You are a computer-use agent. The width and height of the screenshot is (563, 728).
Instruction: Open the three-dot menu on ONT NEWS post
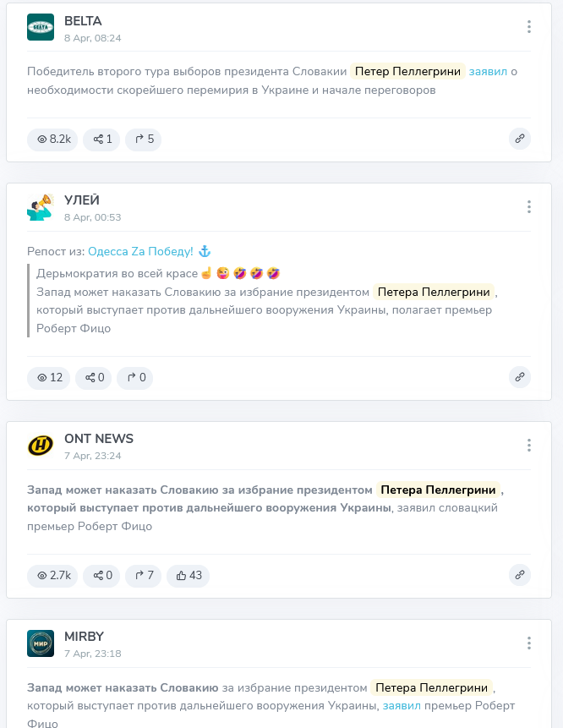coord(528,446)
